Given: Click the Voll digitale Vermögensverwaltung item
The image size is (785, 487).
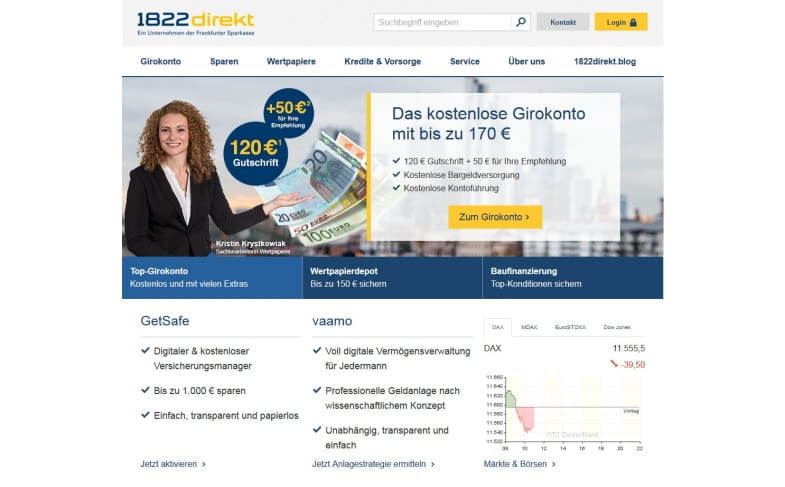Looking at the screenshot, I should coord(398,358).
